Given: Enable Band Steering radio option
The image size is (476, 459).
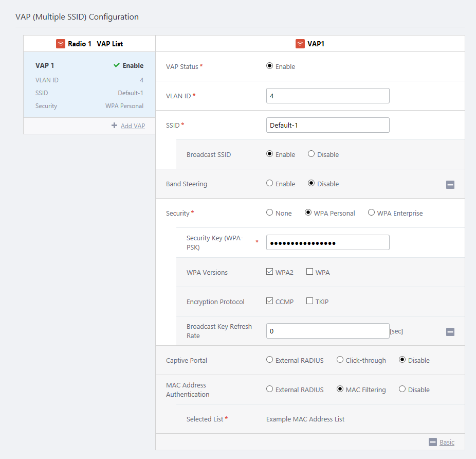Looking at the screenshot, I should point(270,183).
